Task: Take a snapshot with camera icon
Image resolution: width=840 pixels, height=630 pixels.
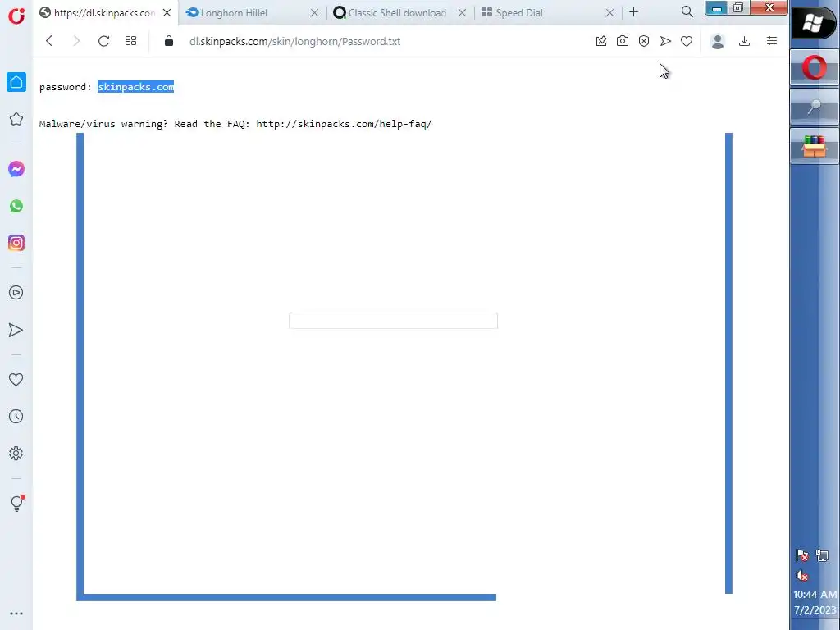Action: (x=623, y=41)
